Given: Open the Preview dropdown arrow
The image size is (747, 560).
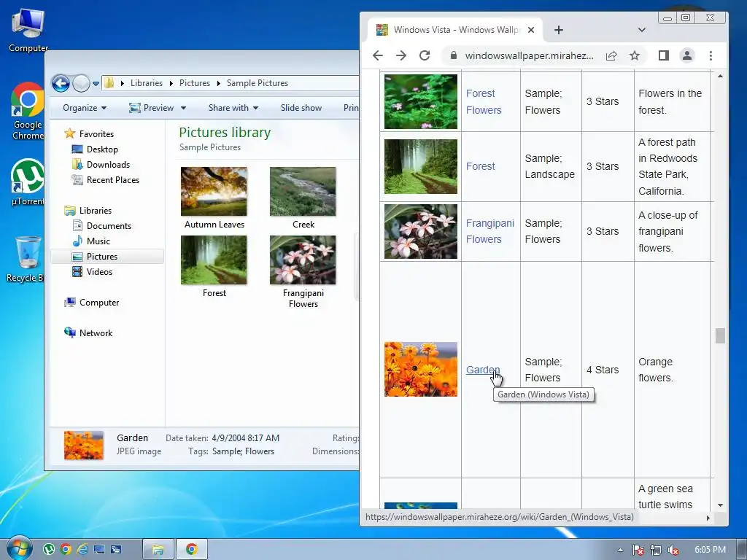Looking at the screenshot, I should (183, 108).
